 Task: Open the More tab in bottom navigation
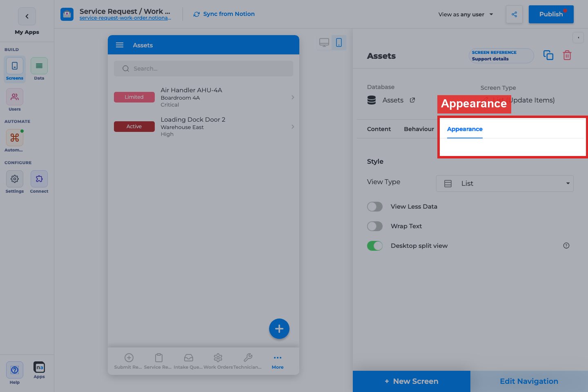point(278,361)
